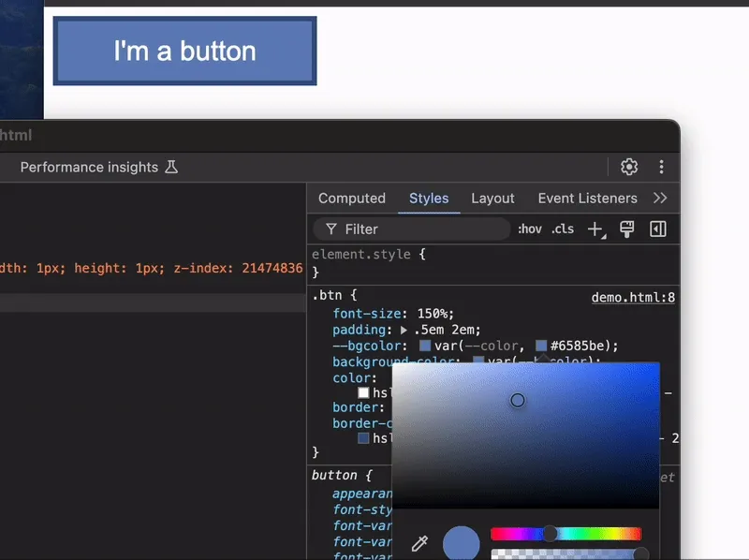The width and height of the screenshot is (749, 560).
Task: Open the DevTools three-dot menu
Action: coord(661,167)
